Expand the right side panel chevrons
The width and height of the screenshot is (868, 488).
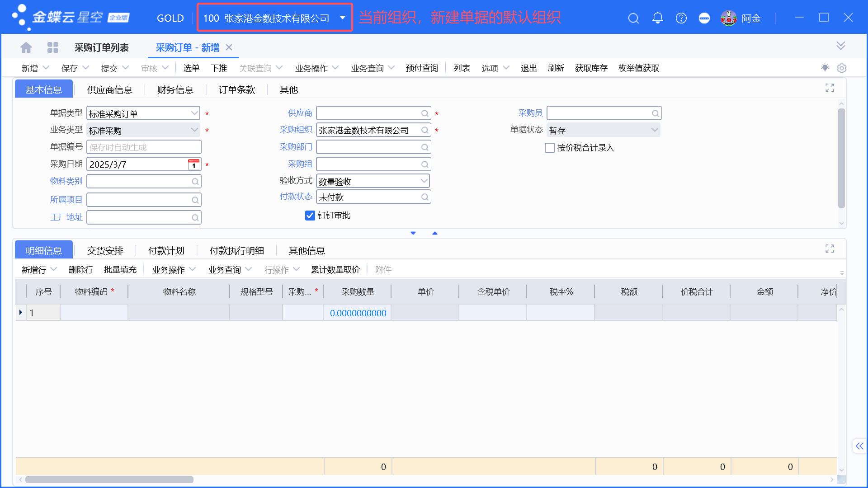[859, 446]
